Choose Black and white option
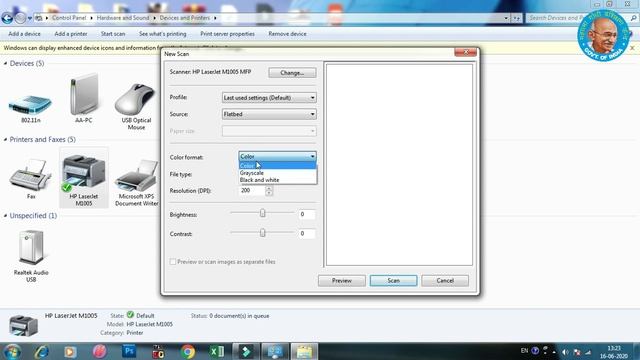The height and width of the screenshot is (360, 640). click(277, 180)
